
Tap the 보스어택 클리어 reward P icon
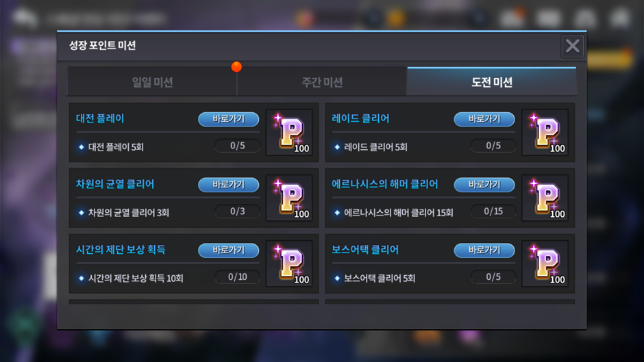[x=545, y=263]
